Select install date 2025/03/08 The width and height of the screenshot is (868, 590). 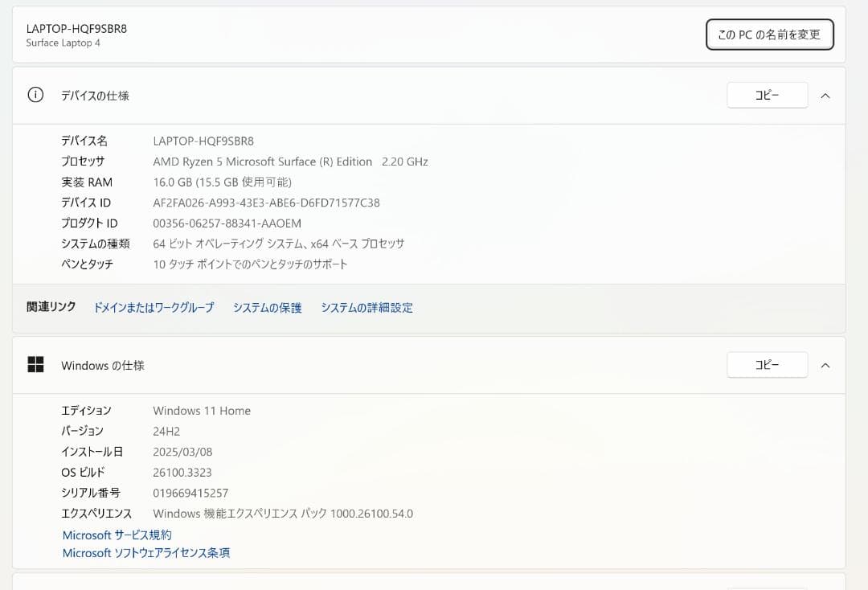[x=182, y=452]
